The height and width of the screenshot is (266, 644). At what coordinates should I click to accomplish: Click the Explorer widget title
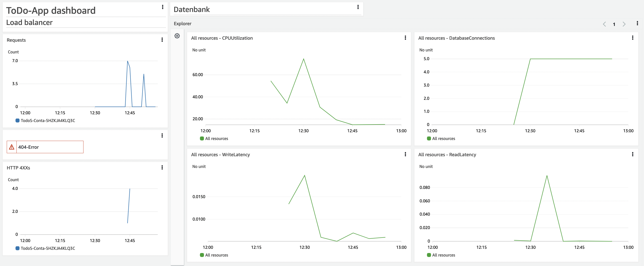[182, 23]
